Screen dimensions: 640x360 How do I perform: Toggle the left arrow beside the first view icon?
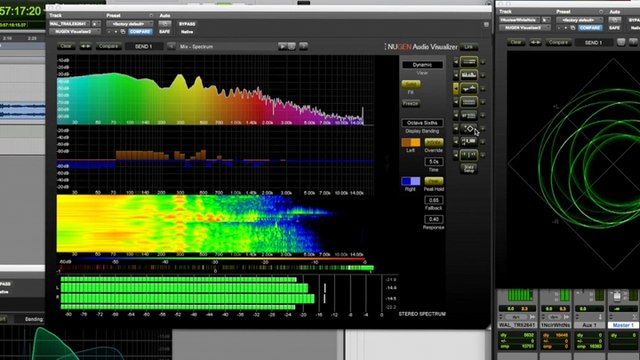[x=456, y=62]
